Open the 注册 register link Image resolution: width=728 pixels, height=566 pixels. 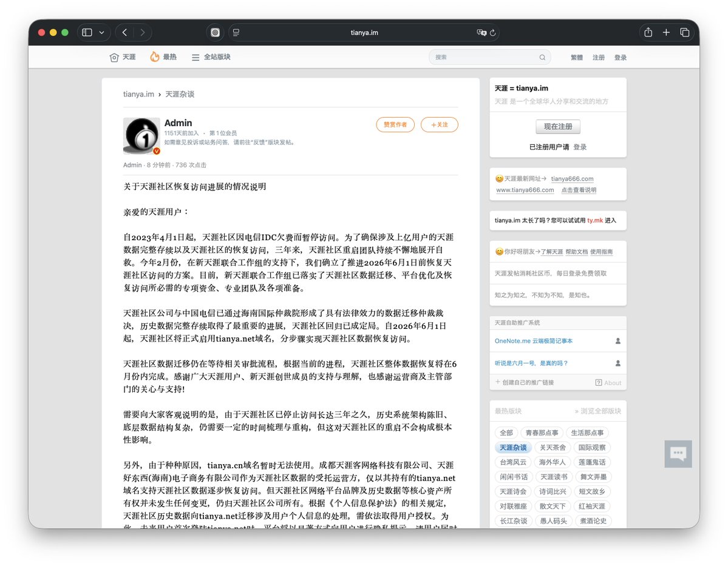(x=599, y=58)
